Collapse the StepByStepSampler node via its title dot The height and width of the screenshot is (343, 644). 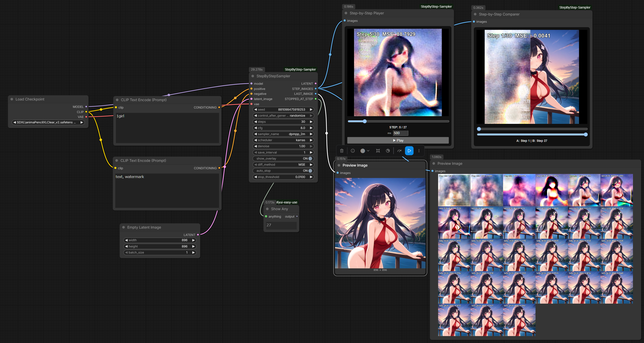coord(253,76)
